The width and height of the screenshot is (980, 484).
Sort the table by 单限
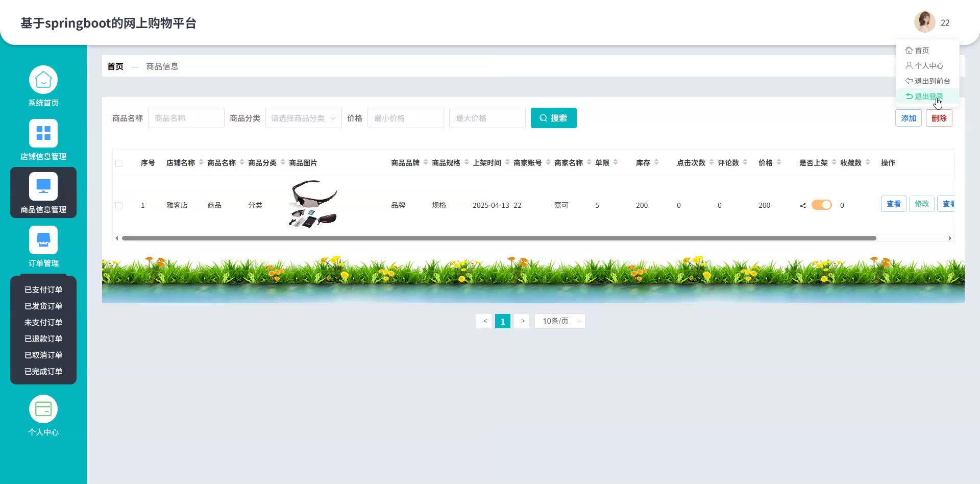coord(616,162)
